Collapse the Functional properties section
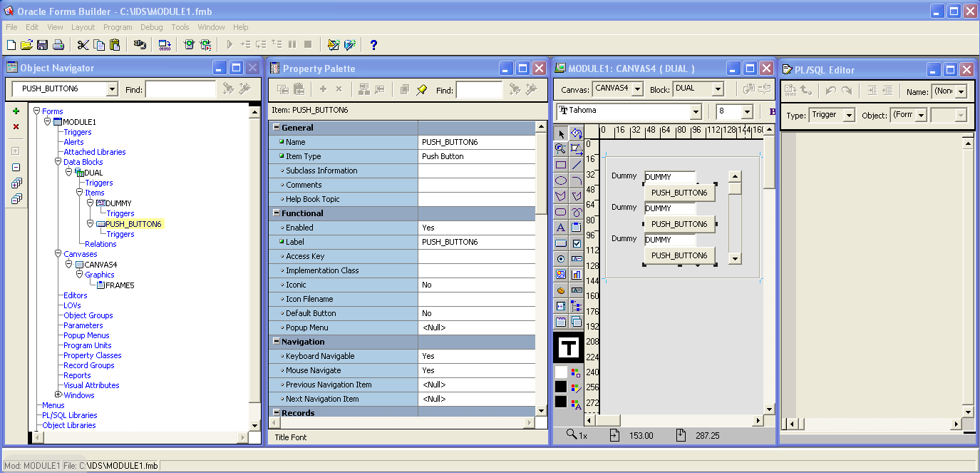Image resolution: width=980 pixels, height=473 pixels. pyautogui.click(x=276, y=213)
